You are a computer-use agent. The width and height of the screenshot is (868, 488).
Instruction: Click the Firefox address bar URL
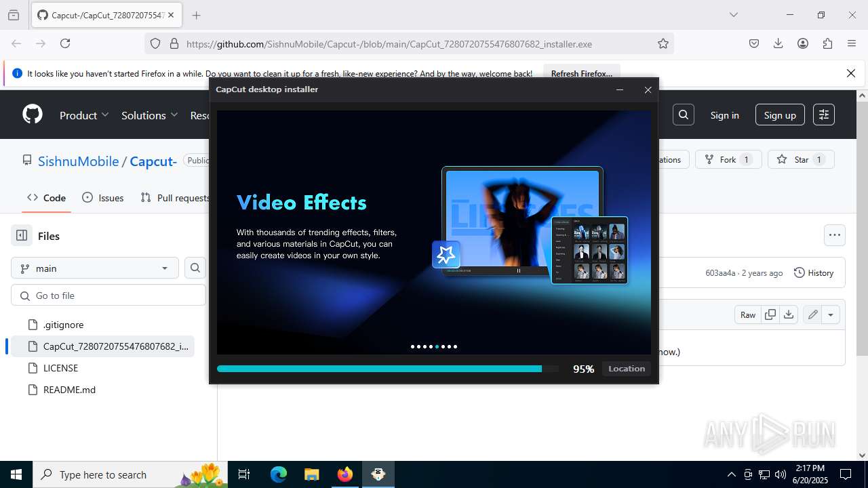click(389, 43)
